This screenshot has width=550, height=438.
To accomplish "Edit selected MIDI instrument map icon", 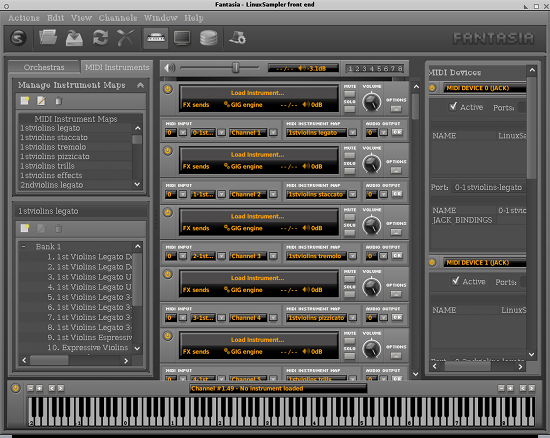I will point(41,101).
